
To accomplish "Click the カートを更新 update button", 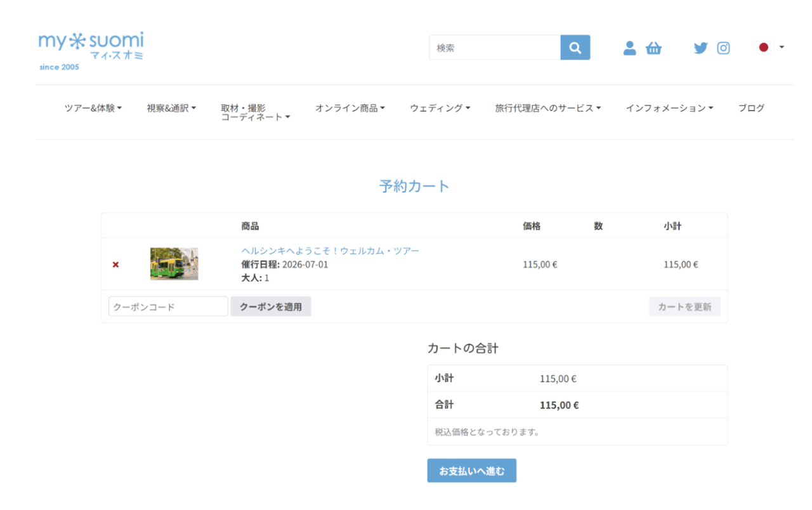I will click(x=684, y=306).
